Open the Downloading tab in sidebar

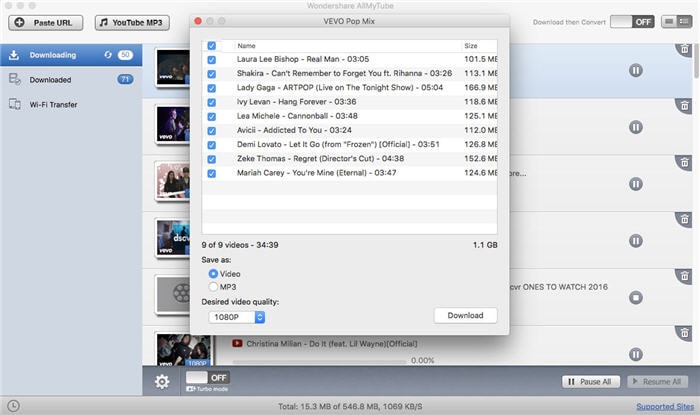[x=71, y=55]
